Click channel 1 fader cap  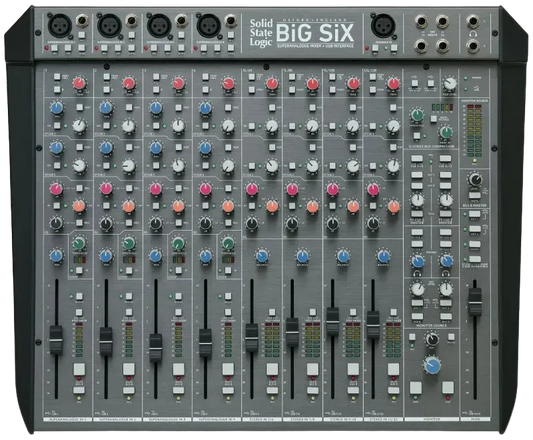(56, 340)
